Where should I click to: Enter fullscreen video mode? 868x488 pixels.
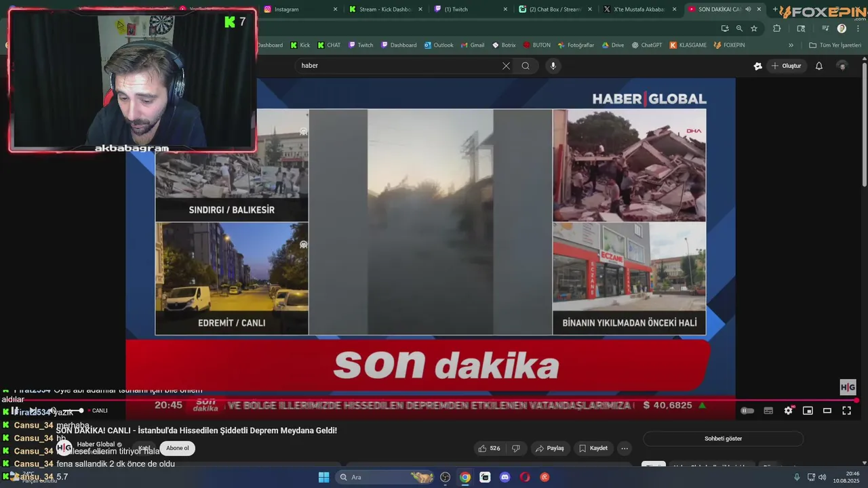(847, 411)
